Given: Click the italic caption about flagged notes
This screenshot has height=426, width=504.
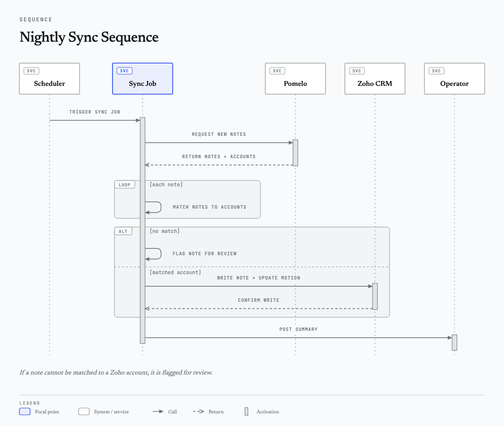Looking at the screenshot, I should 116,373.
